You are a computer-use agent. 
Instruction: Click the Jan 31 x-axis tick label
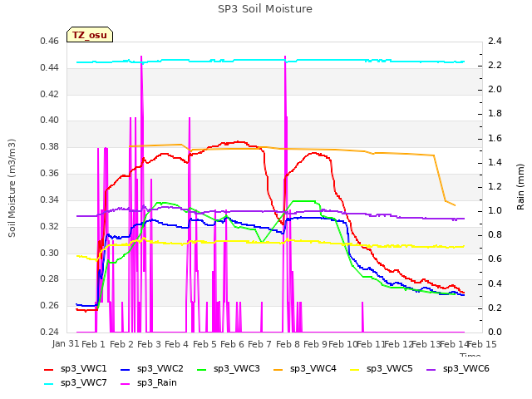point(66,343)
